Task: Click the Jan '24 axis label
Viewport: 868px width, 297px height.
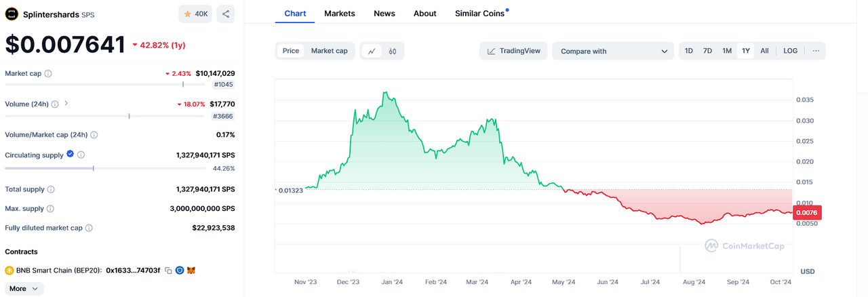Action: click(392, 282)
